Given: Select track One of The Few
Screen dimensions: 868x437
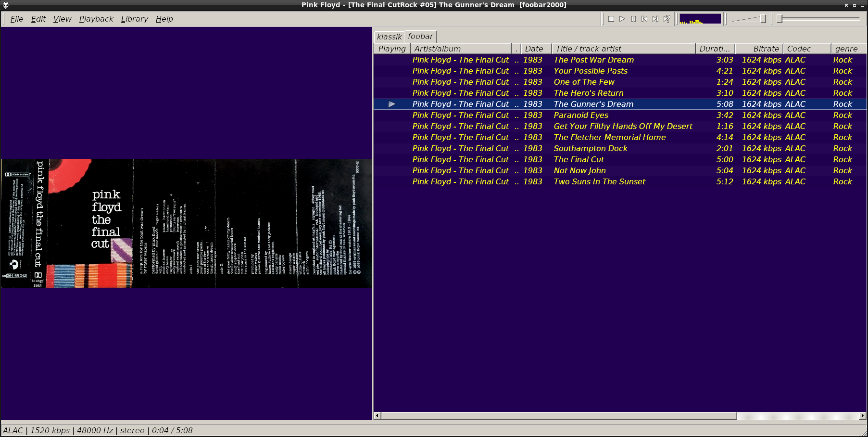Looking at the screenshot, I should (x=620, y=82).
